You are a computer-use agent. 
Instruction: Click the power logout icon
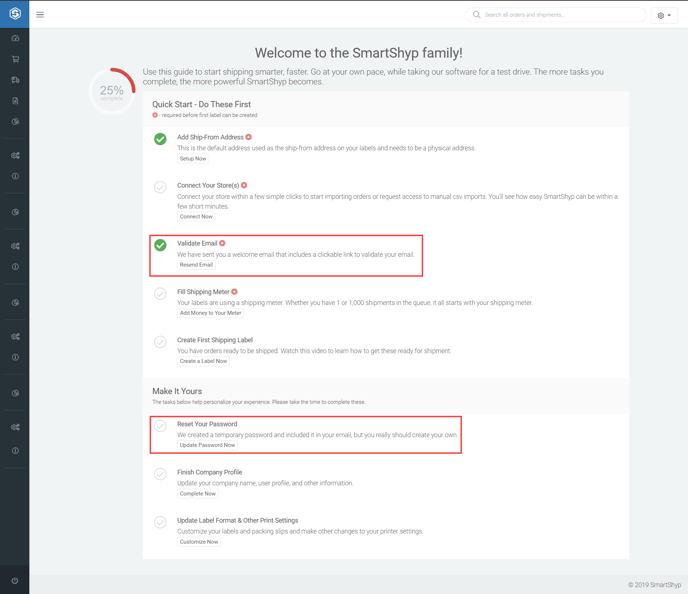pos(15,580)
